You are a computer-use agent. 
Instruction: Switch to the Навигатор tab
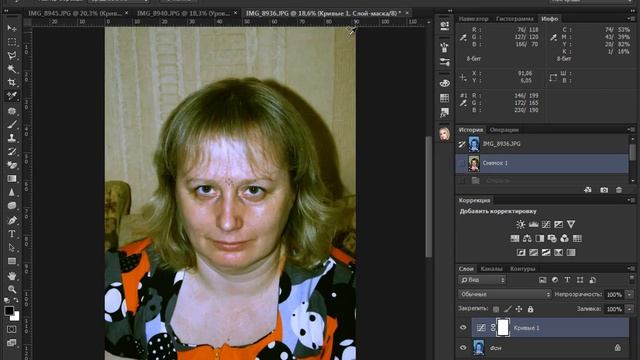[x=473, y=19]
